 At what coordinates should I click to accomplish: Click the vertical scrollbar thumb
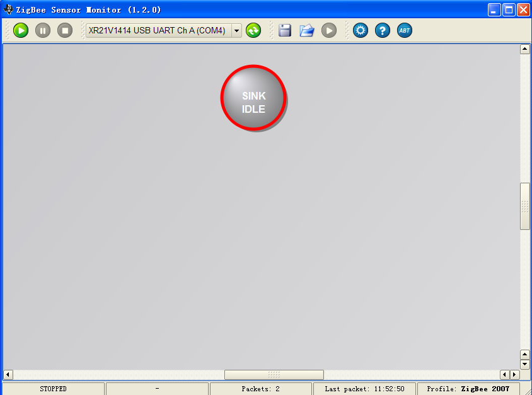coord(524,206)
